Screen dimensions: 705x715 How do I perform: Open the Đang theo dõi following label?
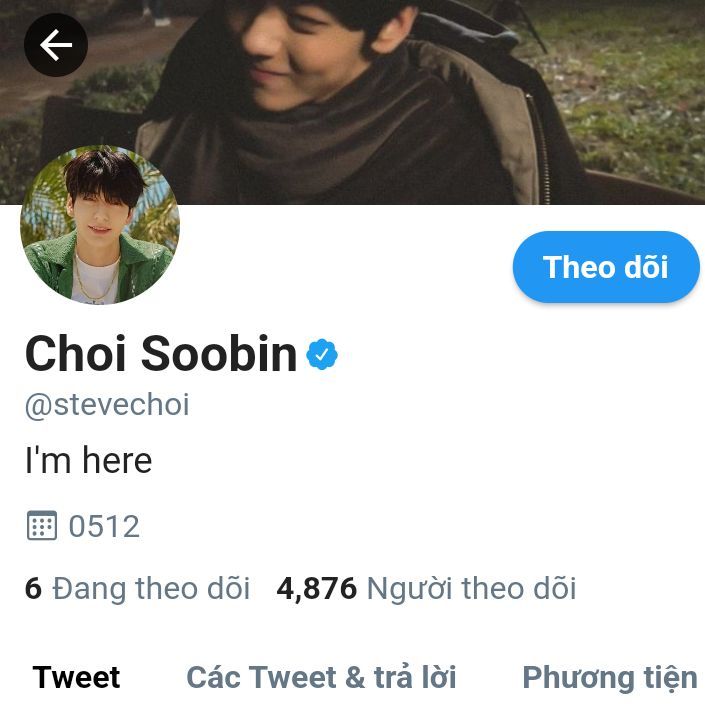151,589
